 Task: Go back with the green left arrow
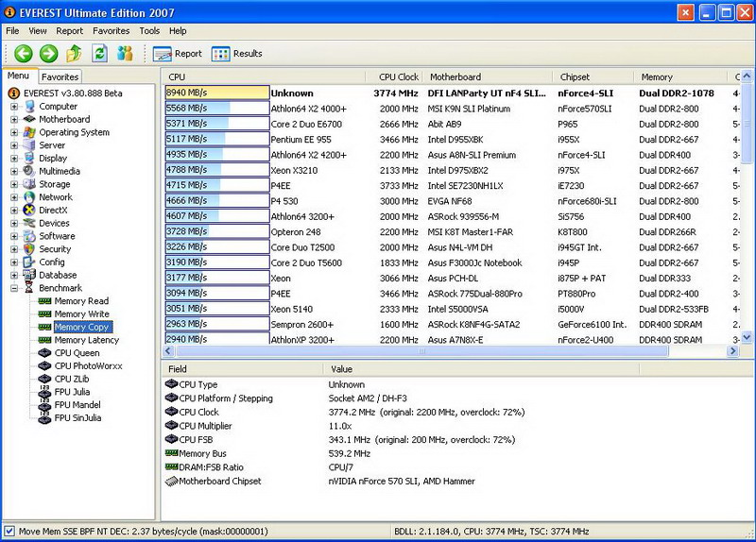click(x=23, y=54)
